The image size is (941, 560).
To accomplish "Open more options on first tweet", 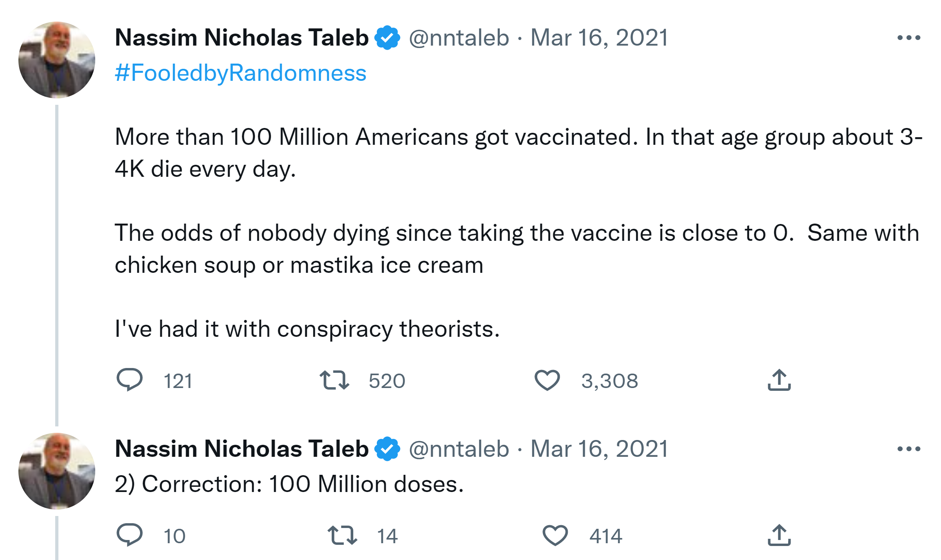I will click(909, 38).
